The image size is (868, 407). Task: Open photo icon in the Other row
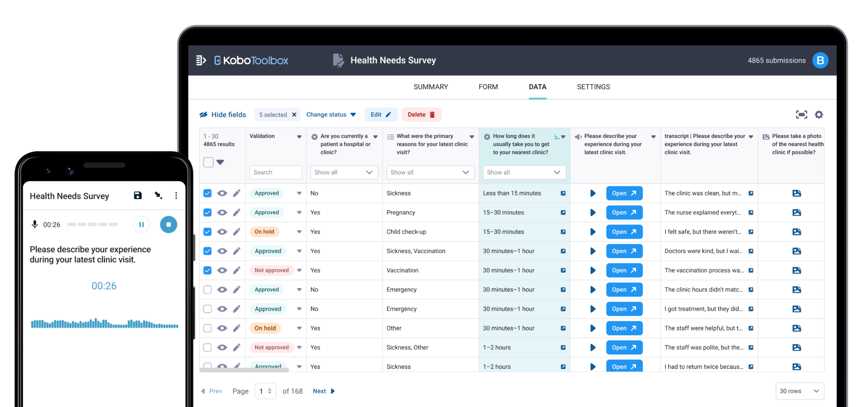click(797, 328)
